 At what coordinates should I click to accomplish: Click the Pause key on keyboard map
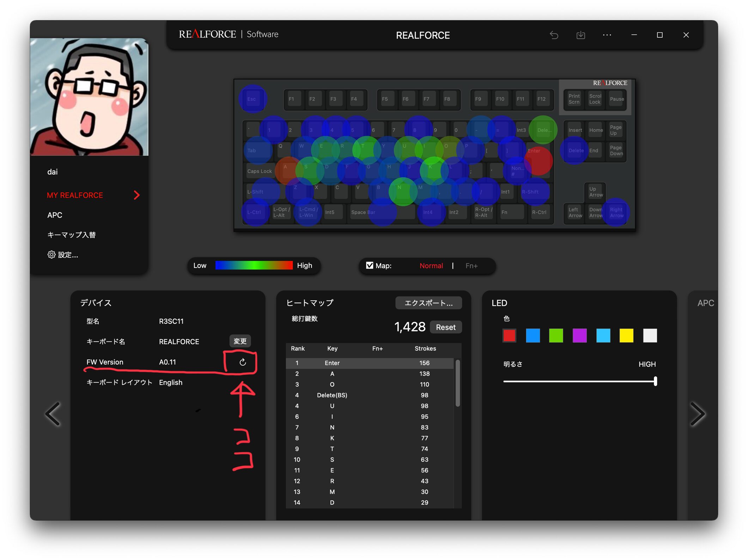tap(617, 99)
